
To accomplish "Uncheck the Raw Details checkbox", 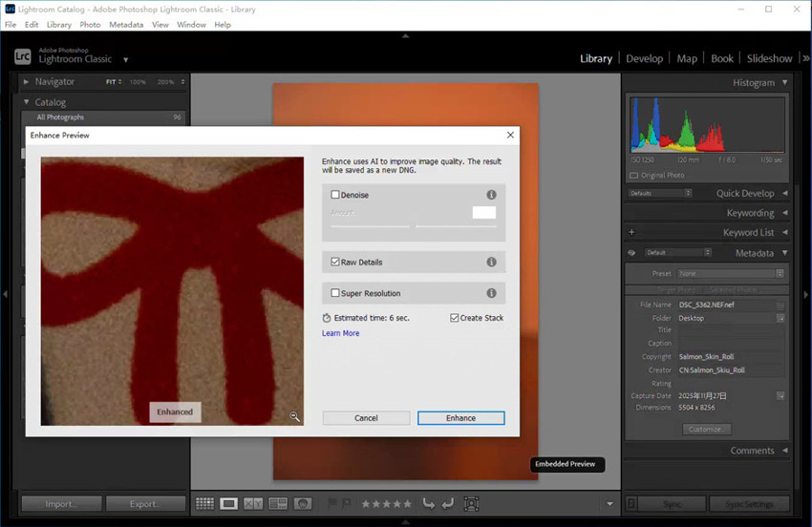I will [x=335, y=262].
